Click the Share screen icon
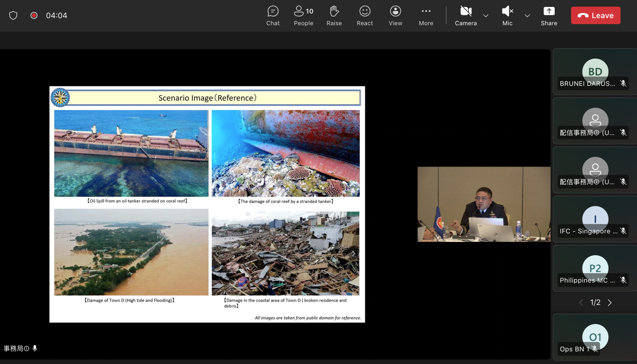 (x=549, y=16)
